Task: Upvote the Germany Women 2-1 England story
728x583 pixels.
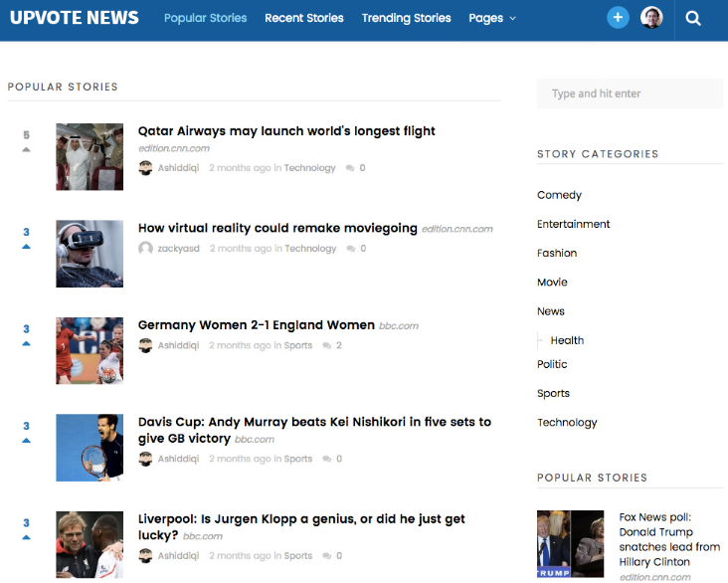Action: tap(27, 344)
